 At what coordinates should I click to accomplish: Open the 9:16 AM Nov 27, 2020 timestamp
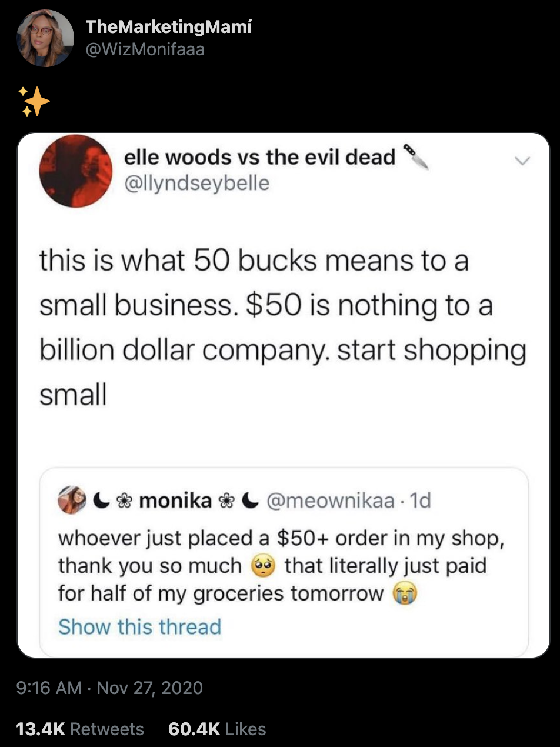[x=110, y=688]
